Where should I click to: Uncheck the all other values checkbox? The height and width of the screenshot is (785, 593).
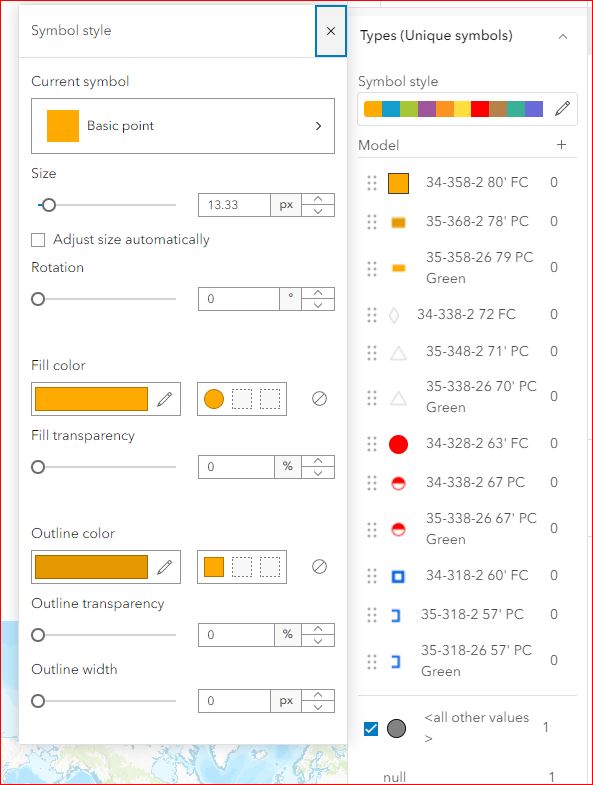click(371, 728)
